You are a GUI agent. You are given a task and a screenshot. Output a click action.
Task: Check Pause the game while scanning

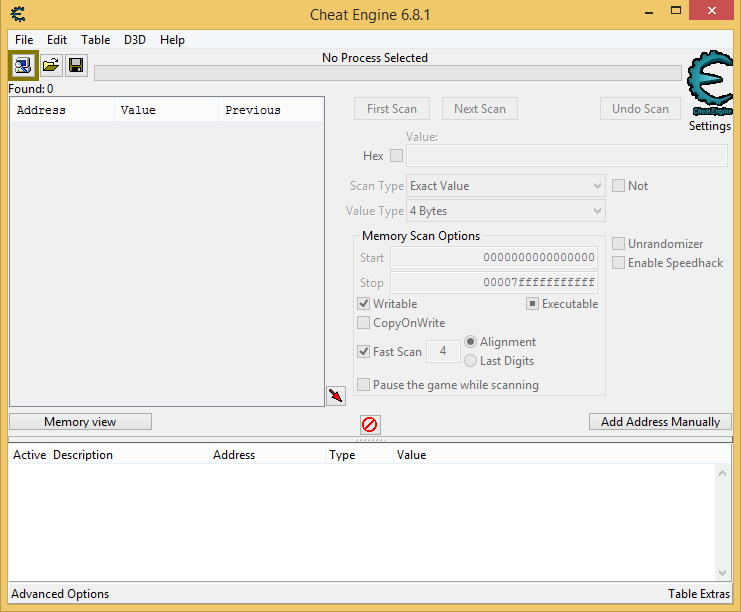pyautogui.click(x=363, y=385)
